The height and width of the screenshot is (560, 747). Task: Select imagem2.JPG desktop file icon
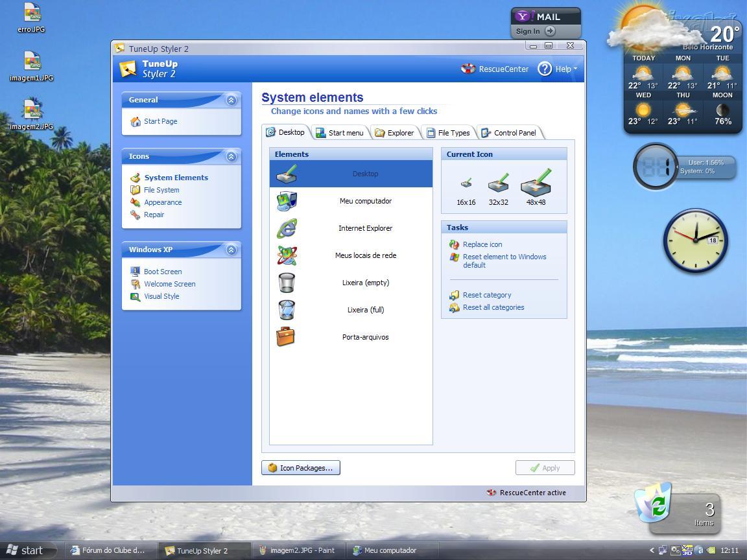pos(31,109)
